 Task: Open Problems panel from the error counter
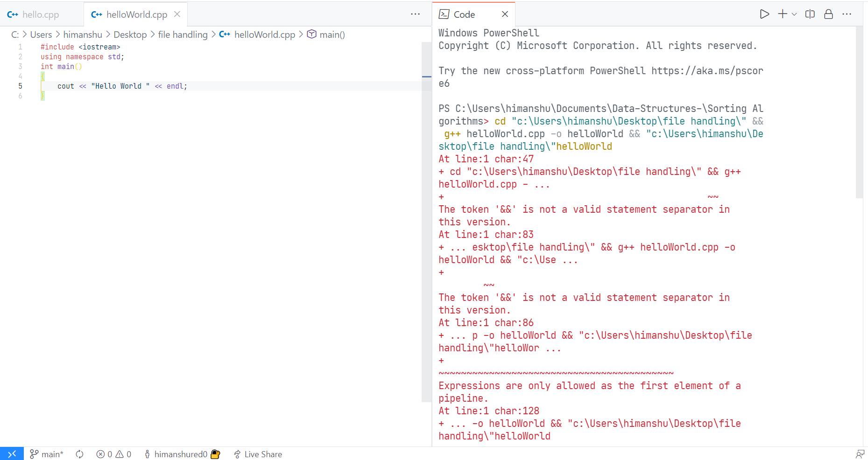[x=113, y=453]
